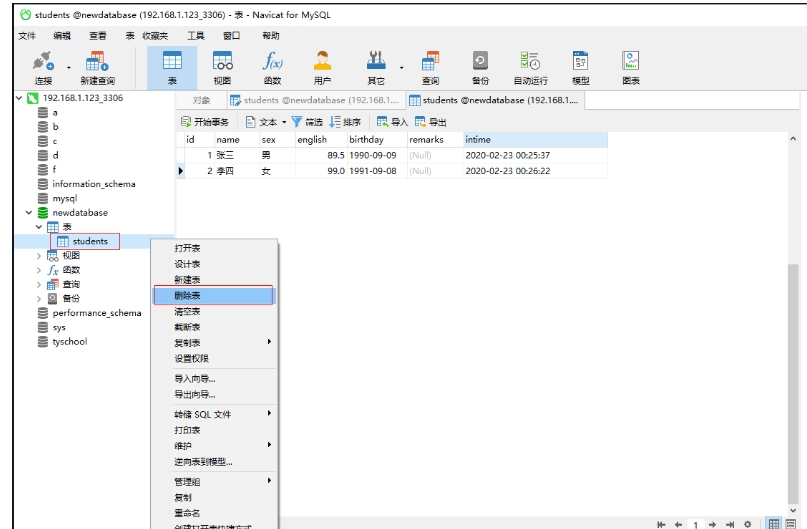Click the 图表 (Chart) toolbar icon
The height and width of the screenshot is (529, 807).
pyautogui.click(x=631, y=66)
